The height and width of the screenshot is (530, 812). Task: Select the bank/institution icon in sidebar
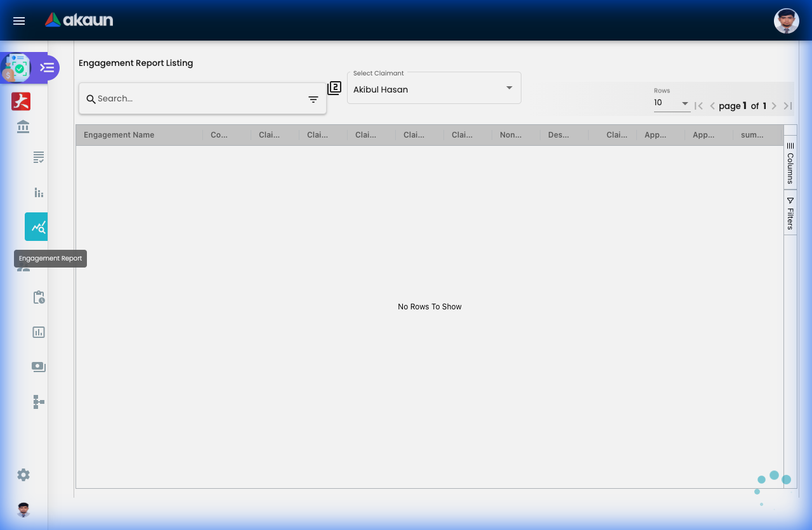pos(23,127)
